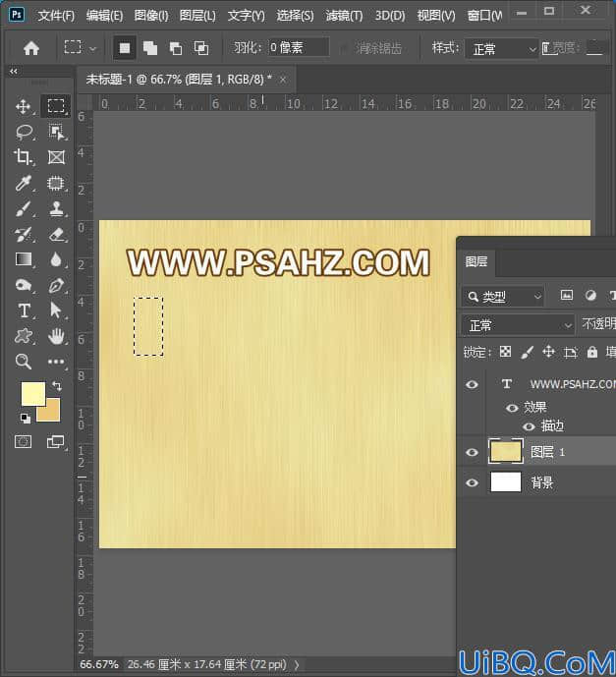The image size is (616, 677).
Task: Hide 图层 1 layer
Action: [472, 452]
